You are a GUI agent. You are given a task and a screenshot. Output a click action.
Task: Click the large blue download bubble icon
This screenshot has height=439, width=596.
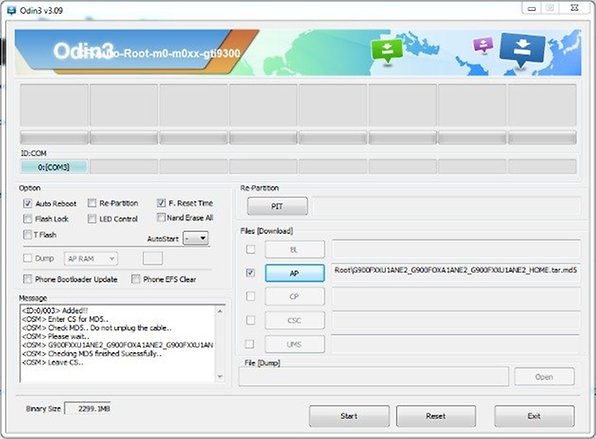(x=522, y=49)
